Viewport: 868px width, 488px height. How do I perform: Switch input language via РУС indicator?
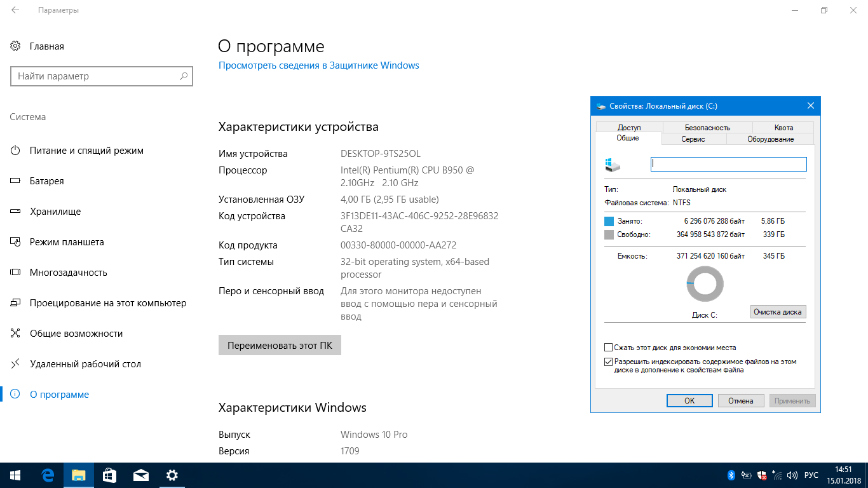point(811,475)
